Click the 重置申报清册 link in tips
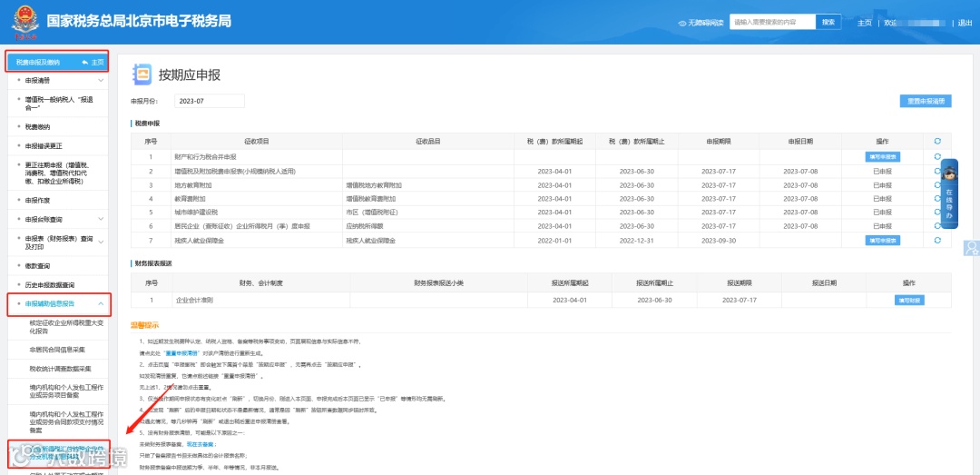 [x=180, y=353]
